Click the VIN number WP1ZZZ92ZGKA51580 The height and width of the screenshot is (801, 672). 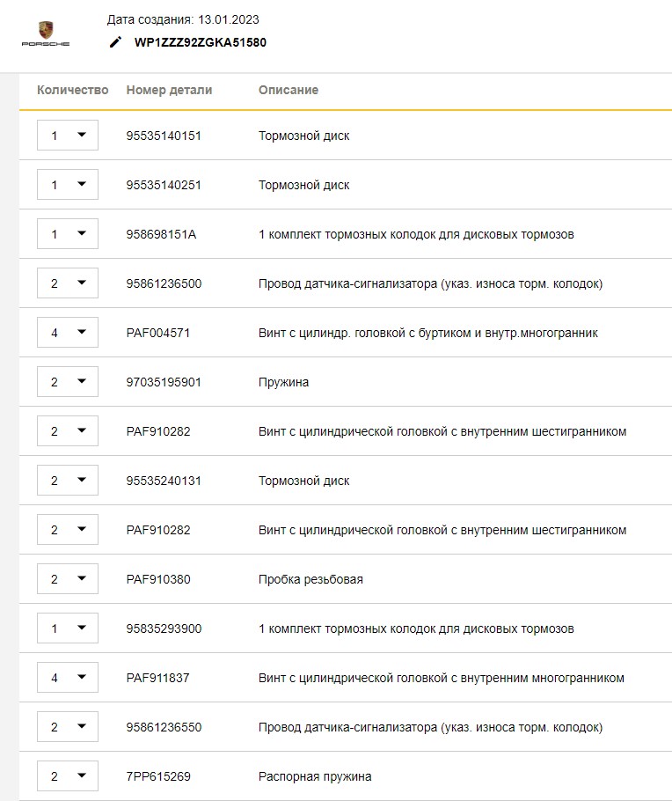[x=201, y=42]
